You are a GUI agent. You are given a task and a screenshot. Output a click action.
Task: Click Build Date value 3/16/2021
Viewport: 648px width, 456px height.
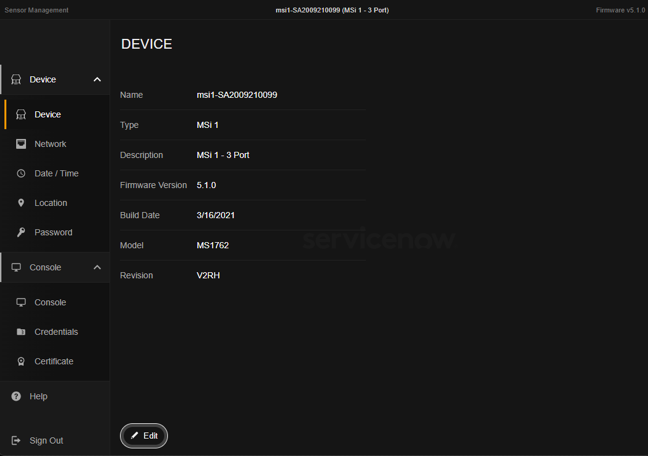point(216,215)
